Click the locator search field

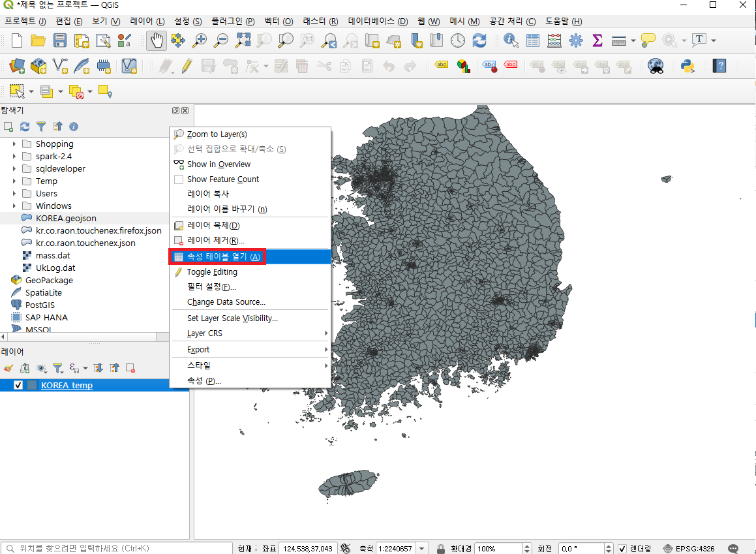tap(117, 549)
